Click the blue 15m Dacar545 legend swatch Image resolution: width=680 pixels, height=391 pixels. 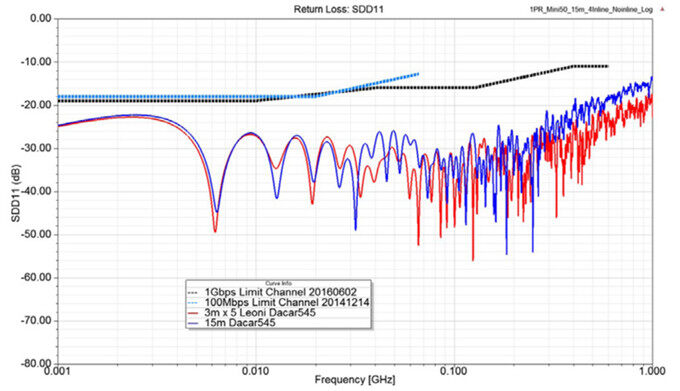193,323
